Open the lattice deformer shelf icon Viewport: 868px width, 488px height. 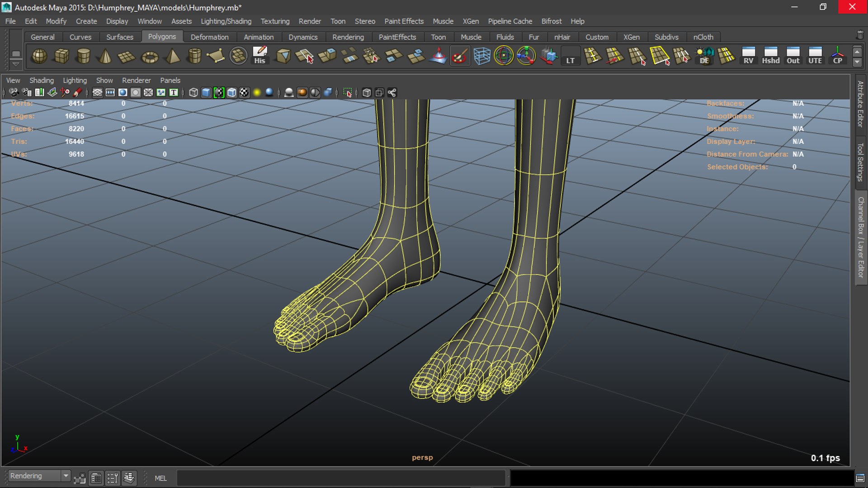coord(482,56)
